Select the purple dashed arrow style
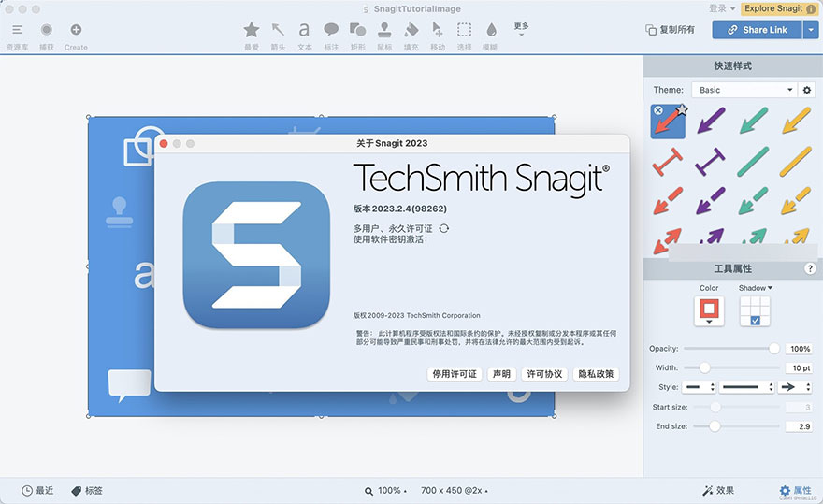 (711, 201)
